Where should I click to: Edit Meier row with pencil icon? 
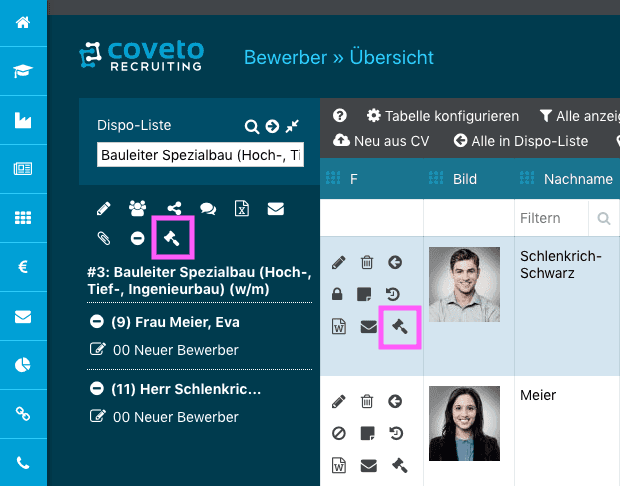coord(338,401)
